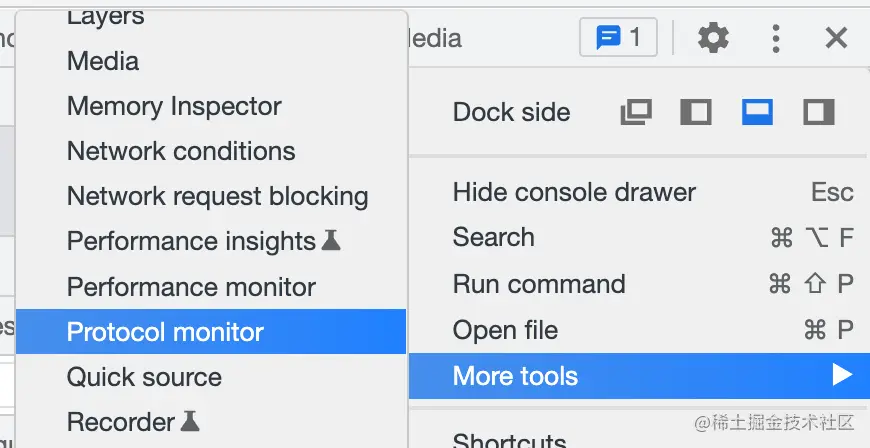Image resolution: width=870 pixels, height=448 pixels.
Task: Select Quick source
Action: tap(144, 377)
